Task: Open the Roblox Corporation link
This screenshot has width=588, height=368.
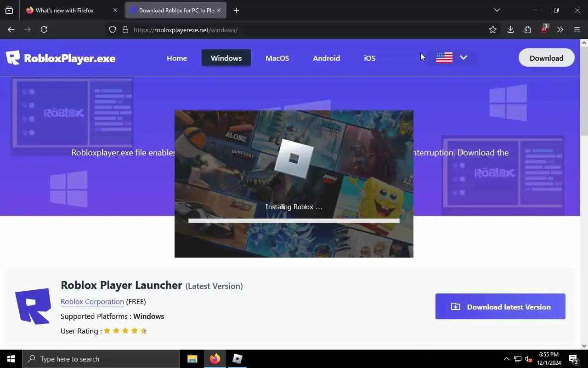Action: pyautogui.click(x=92, y=301)
